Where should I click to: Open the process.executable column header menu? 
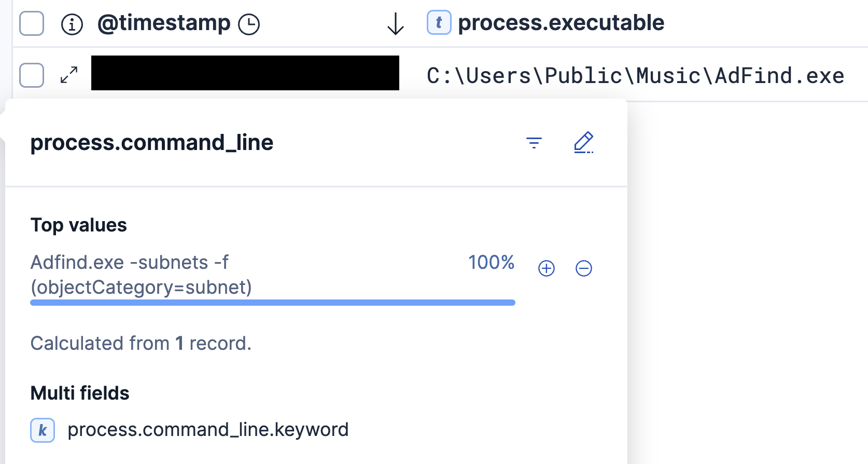pyautogui.click(x=561, y=23)
